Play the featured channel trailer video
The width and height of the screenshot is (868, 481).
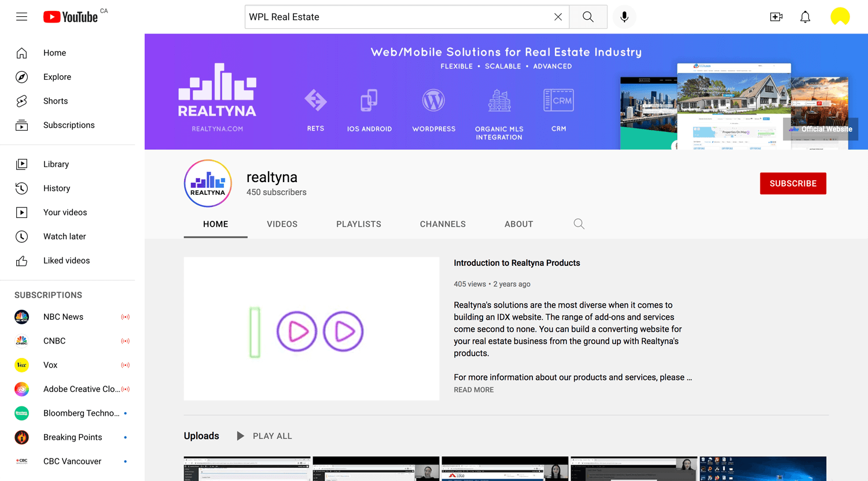pyautogui.click(x=311, y=328)
